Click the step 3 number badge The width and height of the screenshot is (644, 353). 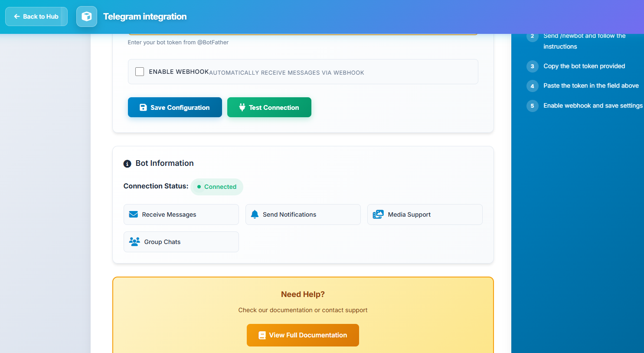click(x=532, y=66)
